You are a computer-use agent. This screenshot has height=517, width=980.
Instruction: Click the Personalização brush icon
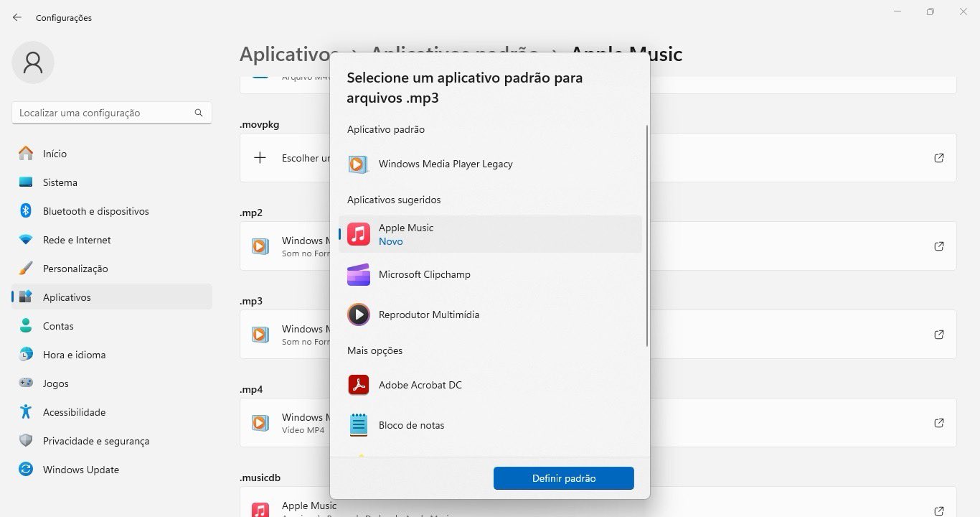pyautogui.click(x=26, y=269)
